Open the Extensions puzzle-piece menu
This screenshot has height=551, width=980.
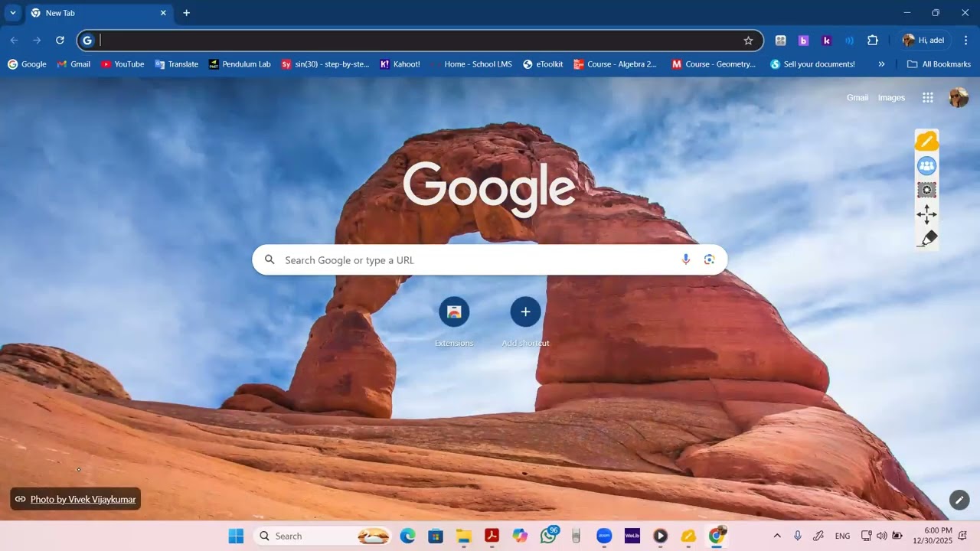[x=872, y=41]
